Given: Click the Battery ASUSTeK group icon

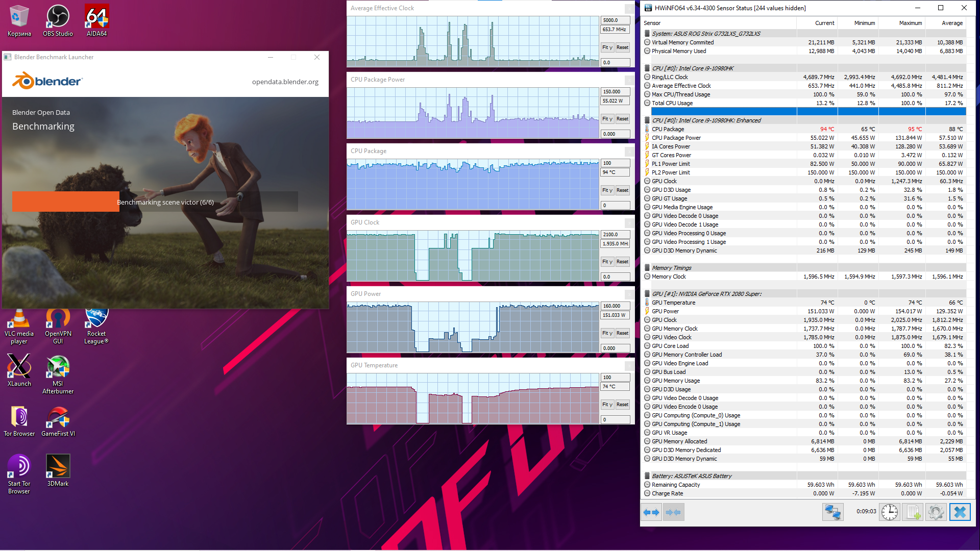Looking at the screenshot, I should (x=647, y=476).
